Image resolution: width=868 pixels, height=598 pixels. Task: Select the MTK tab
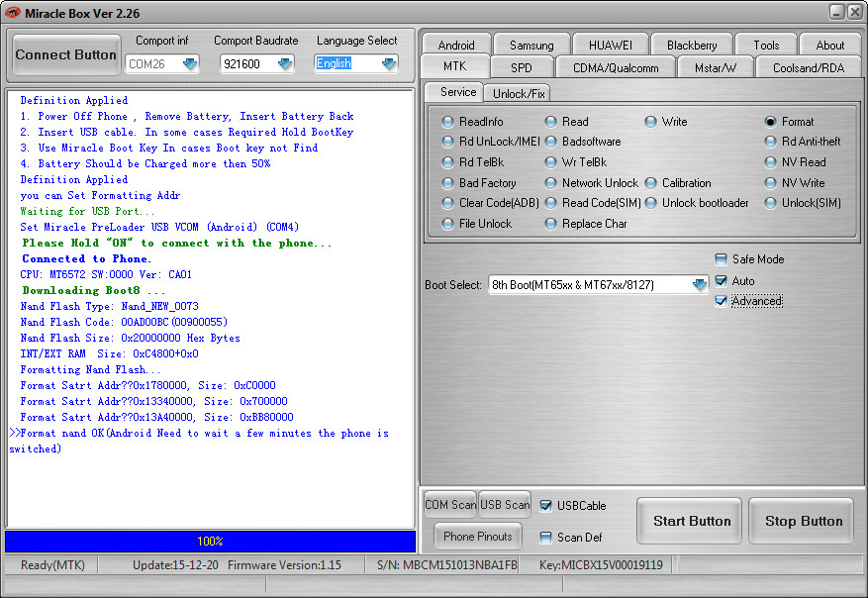tap(455, 66)
